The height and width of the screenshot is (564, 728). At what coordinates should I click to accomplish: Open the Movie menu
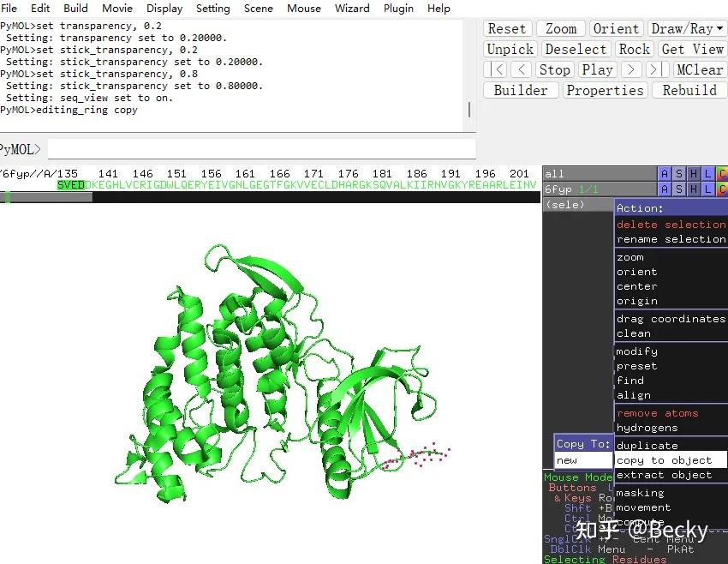point(117,9)
